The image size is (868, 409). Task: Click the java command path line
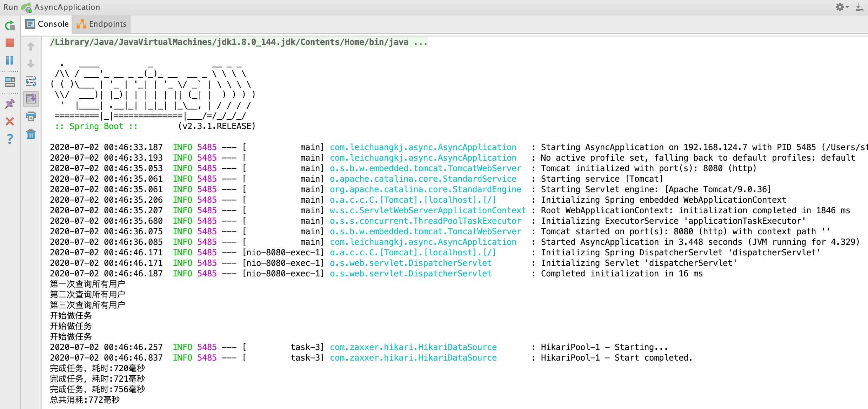click(x=239, y=42)
